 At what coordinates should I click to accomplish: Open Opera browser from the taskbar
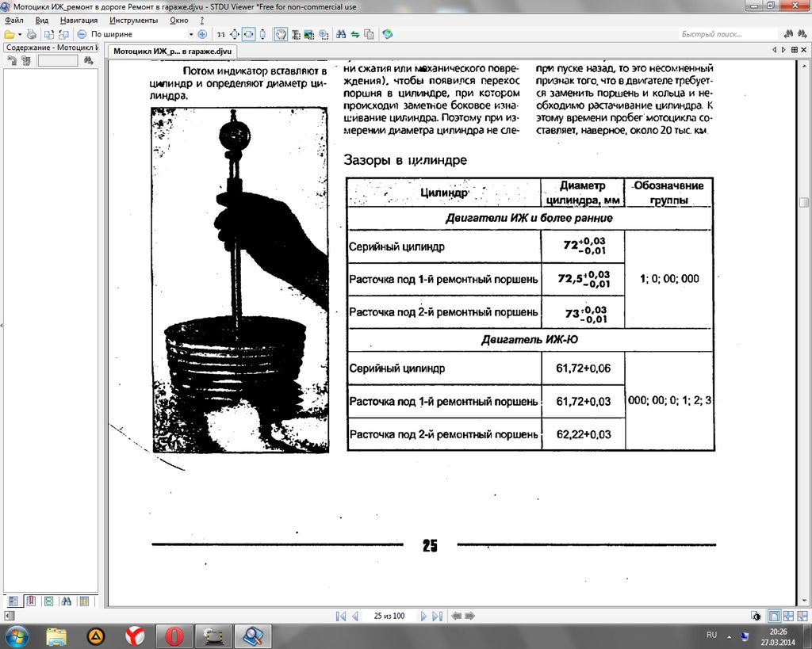tap(174, 636)
